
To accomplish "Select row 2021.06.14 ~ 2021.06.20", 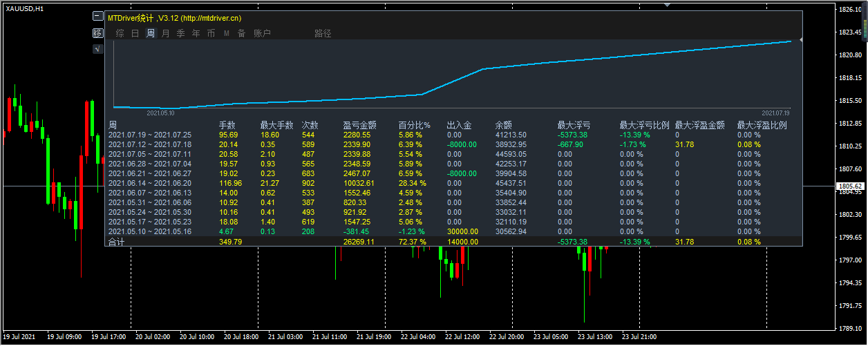I will (453, 183).
